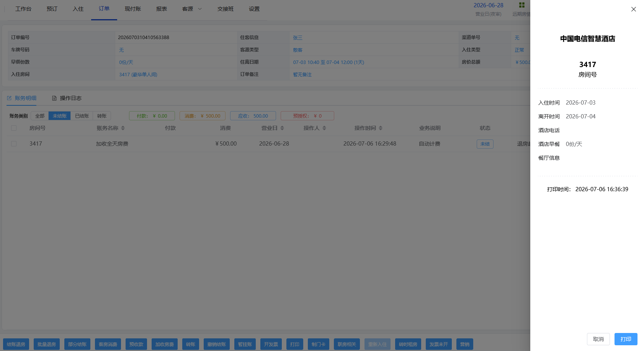Open guest link 张三
This screenshot has width=644, height=351.
tap(297, 38)
